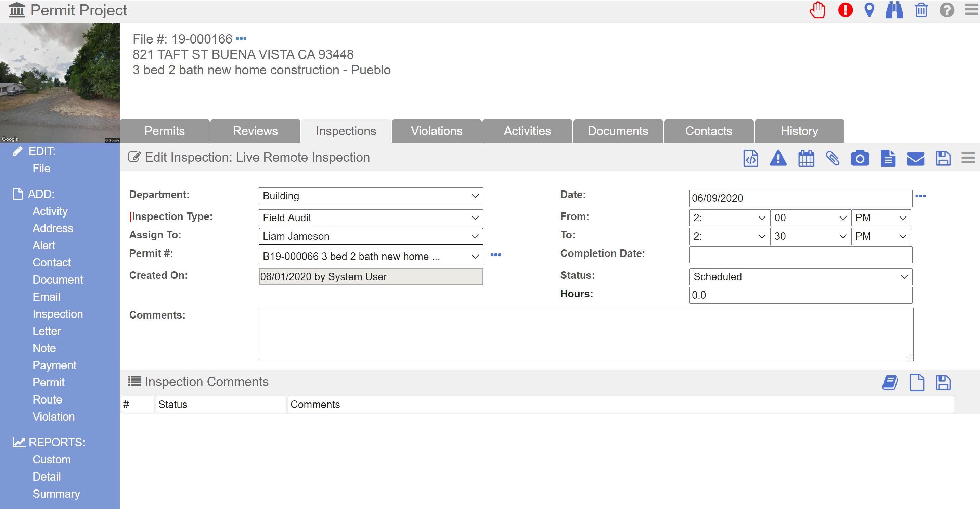Click the envelope email icon
980x509 pixels.
coord(915,158)
